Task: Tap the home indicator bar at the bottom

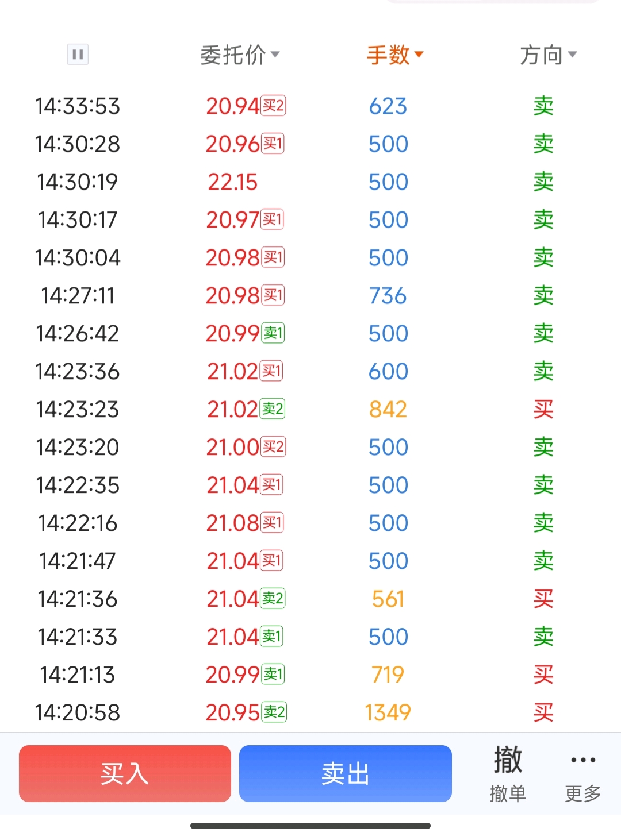Action: pyautogui.click(x=310, y=826)
